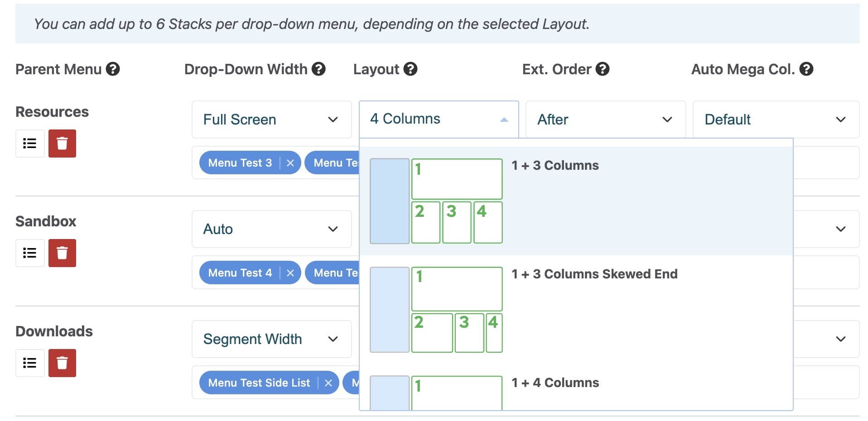Open the Drop-Down Width help tooltip icon
The image size is (868, 421).
(x=319, y=69)
